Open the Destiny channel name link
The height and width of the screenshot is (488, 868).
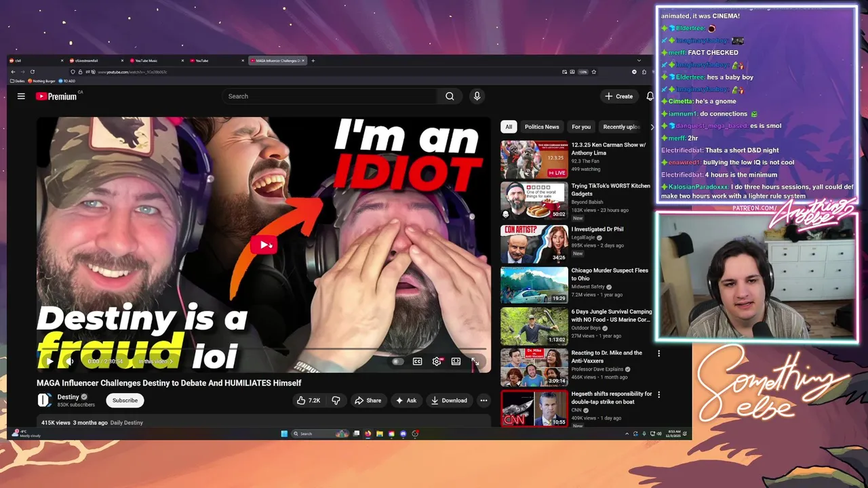coord(68,397)
